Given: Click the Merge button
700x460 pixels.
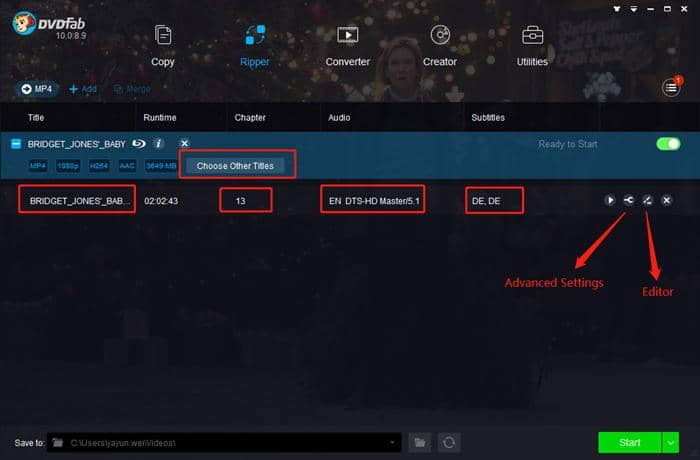Looking at the screenshot, I should (132, 89).
